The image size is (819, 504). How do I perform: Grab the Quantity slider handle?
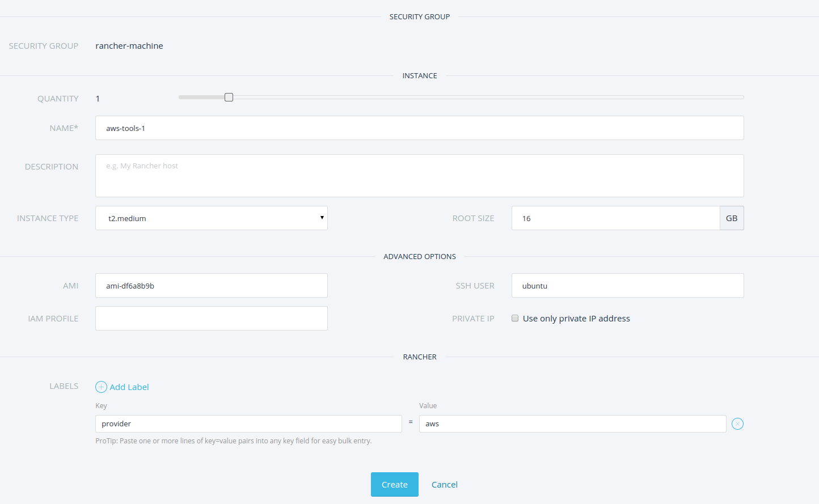point(229,98)
